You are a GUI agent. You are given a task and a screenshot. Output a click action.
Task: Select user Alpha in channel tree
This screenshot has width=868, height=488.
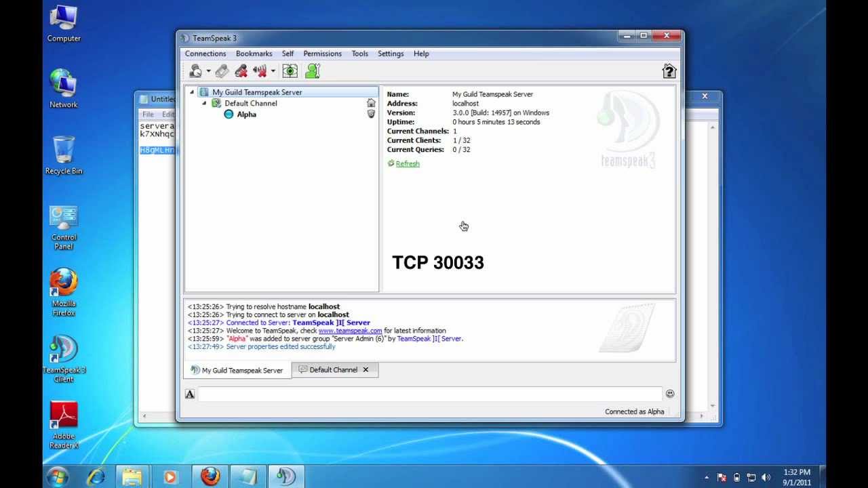247,115
